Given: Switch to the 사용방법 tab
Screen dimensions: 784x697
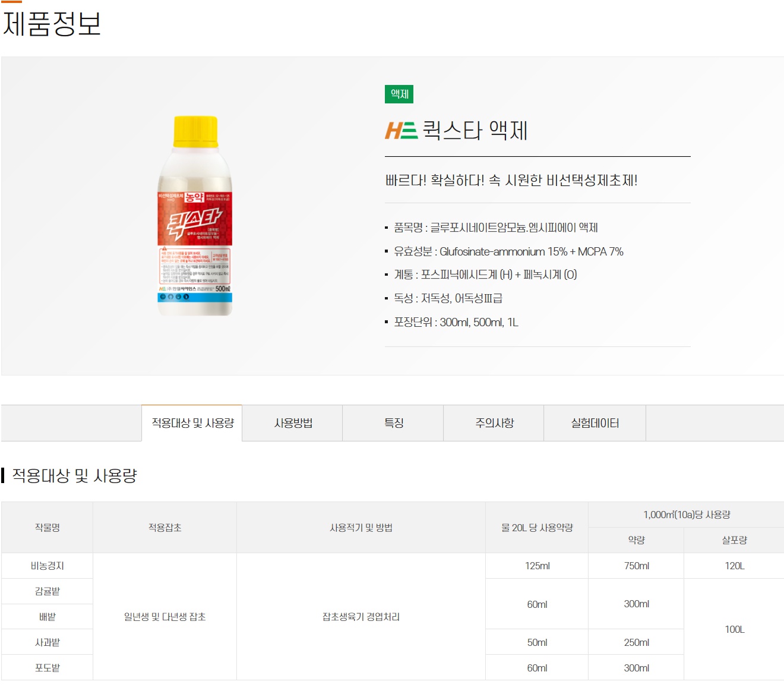Looking at the screenshot, I should pyautogui.click(x=293, y=423).
